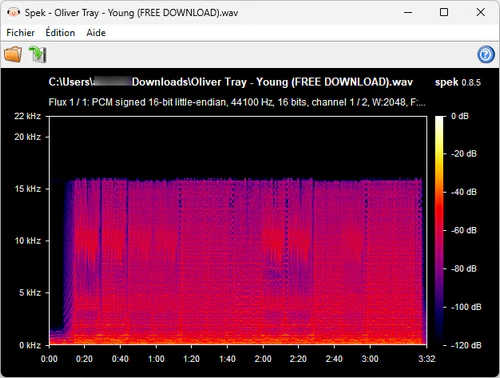Click inside the spectrogram plot area
This screenshot has width=500, height=378.
pos(238,230)
